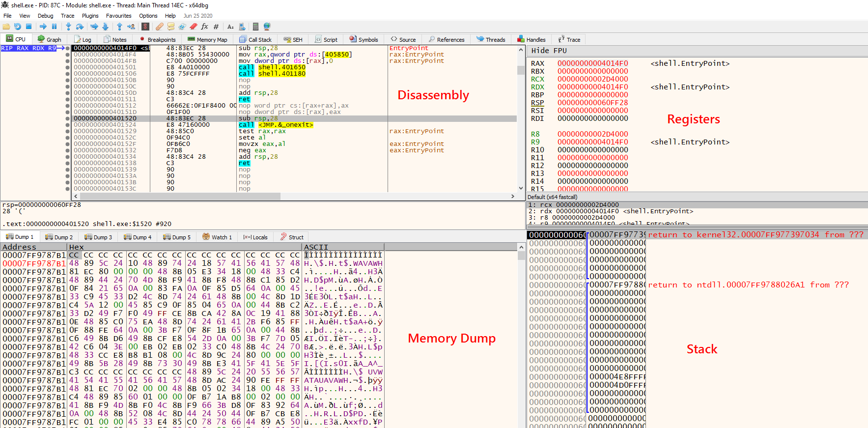This screenshot has width=868, height=428.
Task: Click the disassembly scroll-up arrow
Action: (521, 50)
